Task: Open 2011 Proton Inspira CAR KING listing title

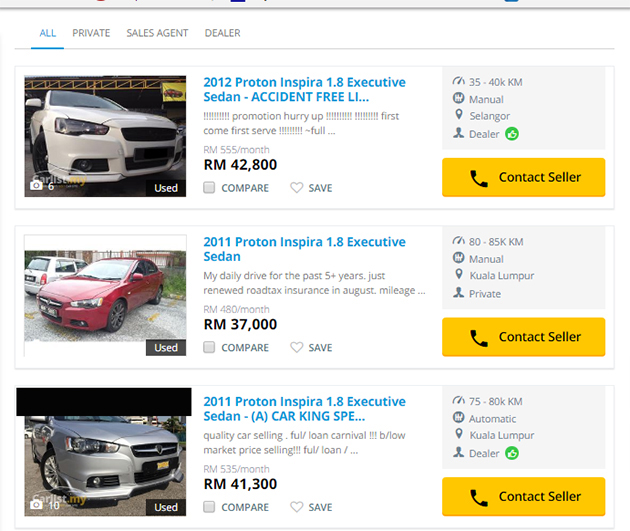Action: tap(304, 409)
